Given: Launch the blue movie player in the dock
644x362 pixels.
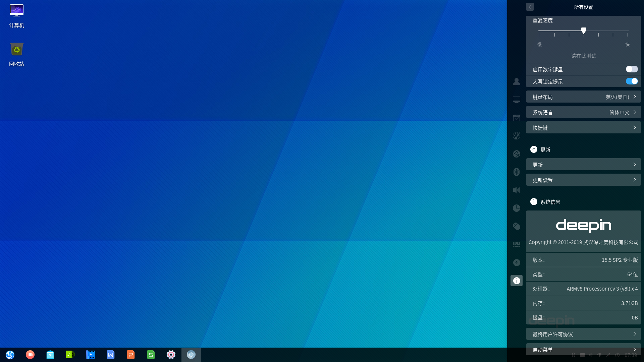Looking at the screenshot, I should point(91,355).
